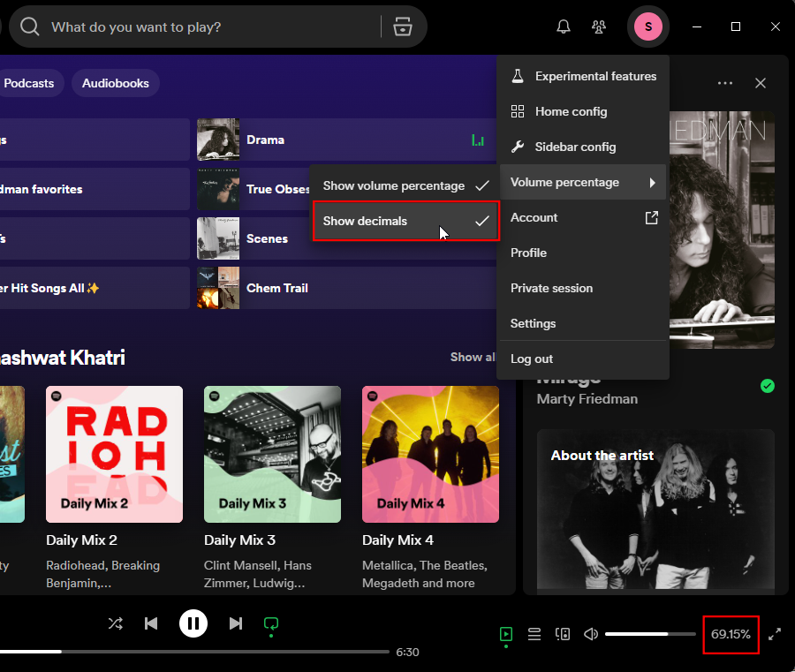Screen dimensions: 795x672
Task: Toggle the Show decimals option
Action: [405, 221]
